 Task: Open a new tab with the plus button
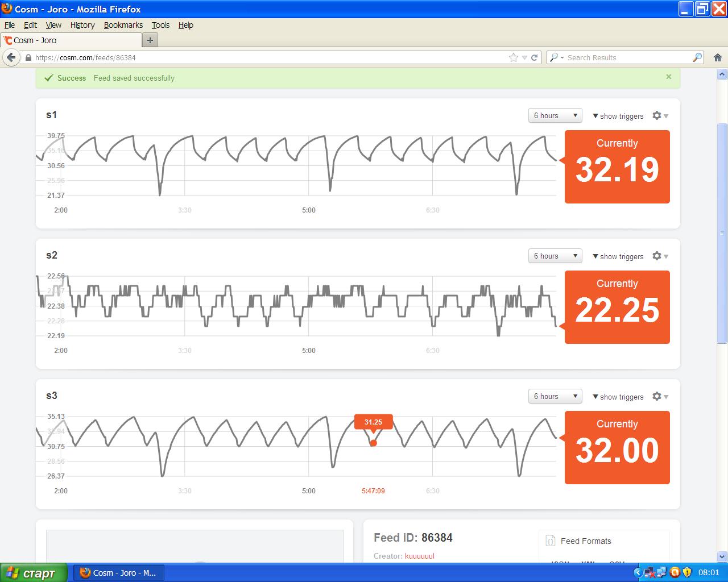pyautogui.click(x=150, y=40)
